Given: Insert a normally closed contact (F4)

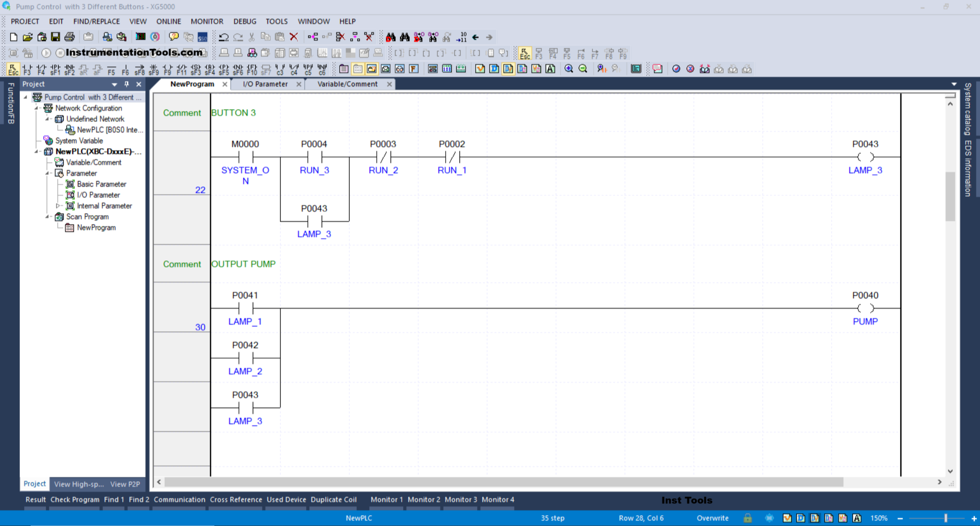Looking at the screenshot, I should tap(41, 69).
